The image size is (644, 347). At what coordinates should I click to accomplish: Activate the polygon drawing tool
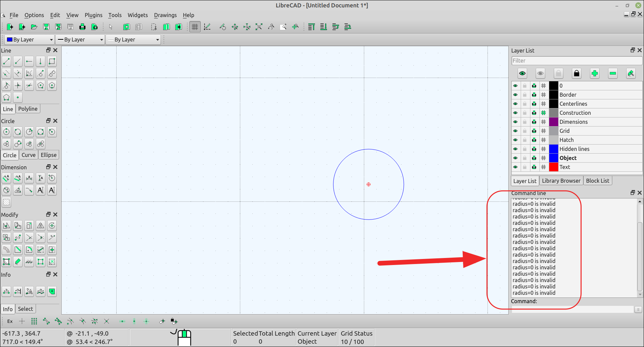click(41, 85)
